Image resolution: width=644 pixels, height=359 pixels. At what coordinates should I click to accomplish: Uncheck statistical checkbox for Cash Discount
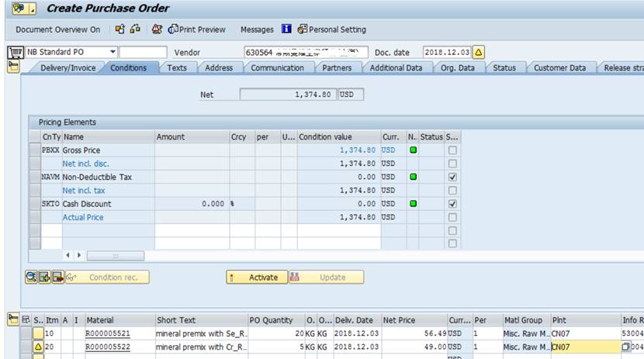(x=452, y=204)
